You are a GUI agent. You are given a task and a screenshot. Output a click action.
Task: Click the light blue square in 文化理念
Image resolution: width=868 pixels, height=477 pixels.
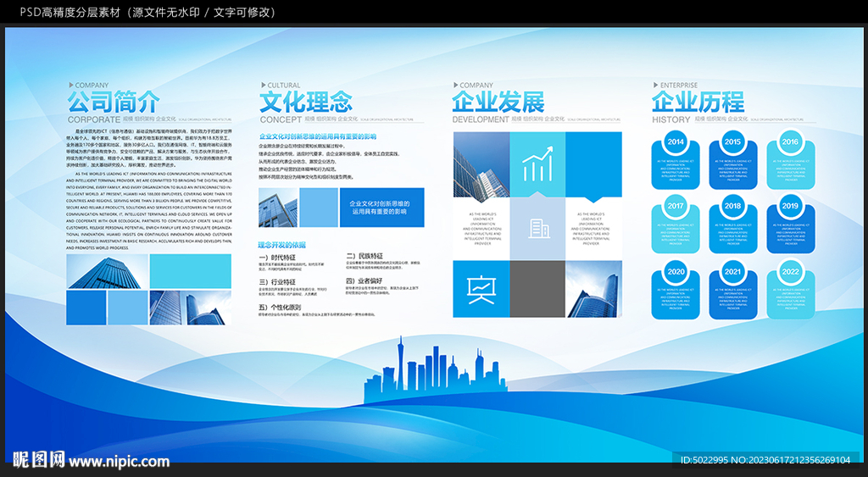point(319,208)
